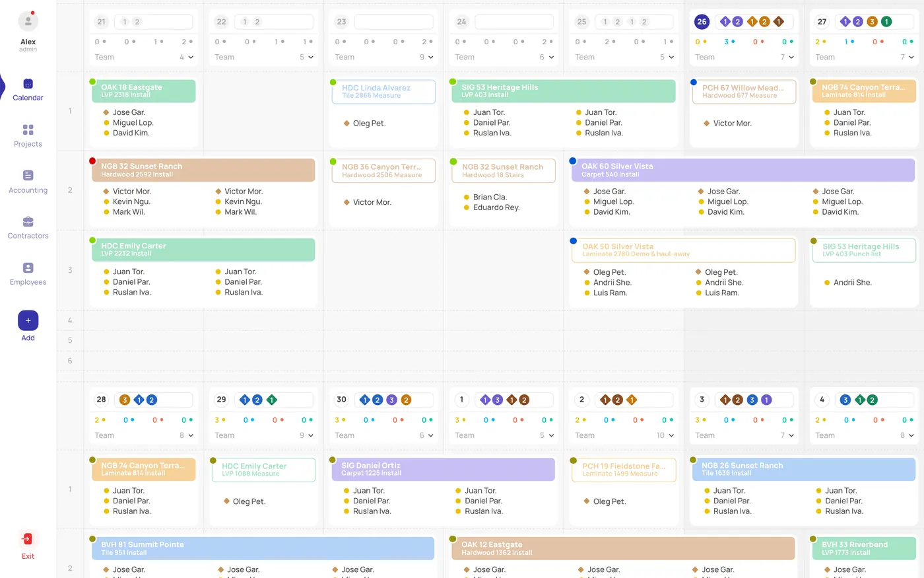Open HDC Emily Carter LVP 2232 Install card
924x578 pixels.
[203, 250]
